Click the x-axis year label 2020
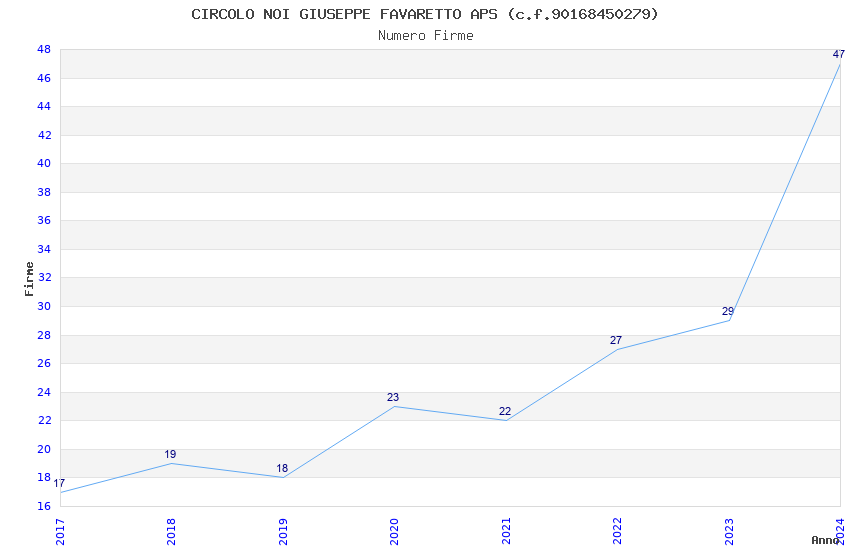The width and height of the screenshot is (850, 550). (395, 532)
